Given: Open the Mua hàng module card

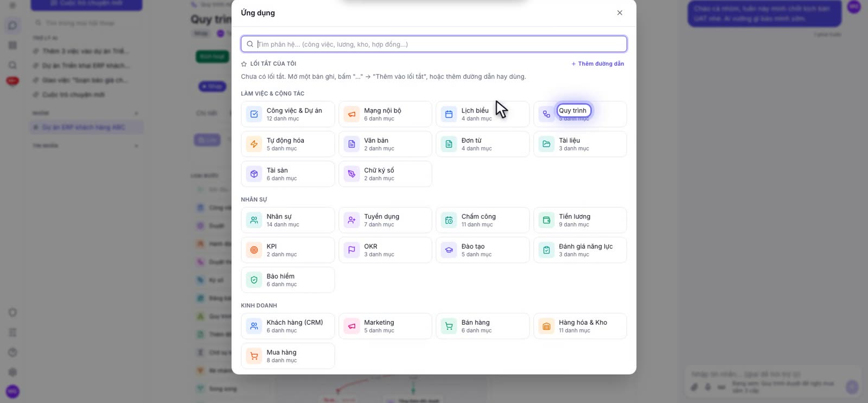Looking at the screenshot, I should coord(288,356).
